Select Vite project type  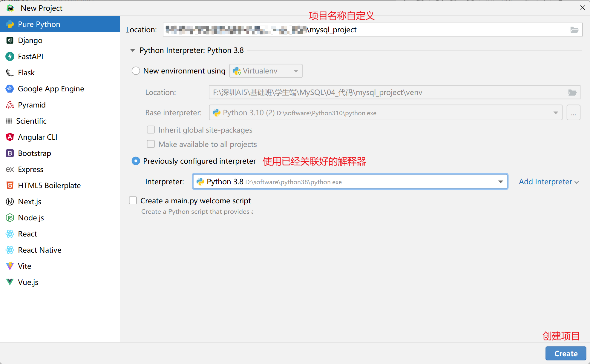tap(60, 266)
